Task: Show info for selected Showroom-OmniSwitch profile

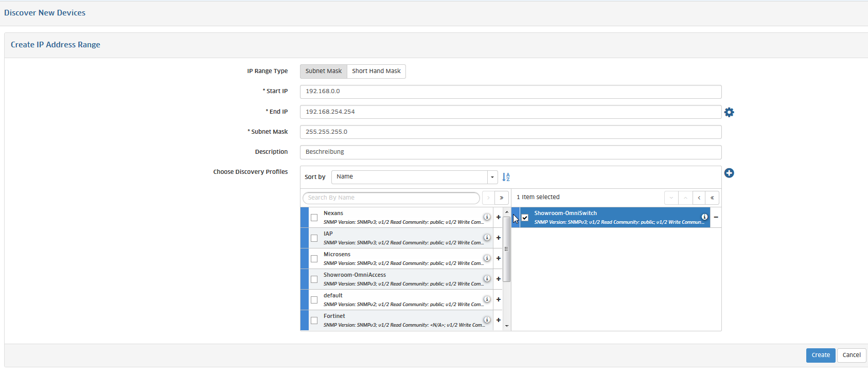Action: pos(704,217)
